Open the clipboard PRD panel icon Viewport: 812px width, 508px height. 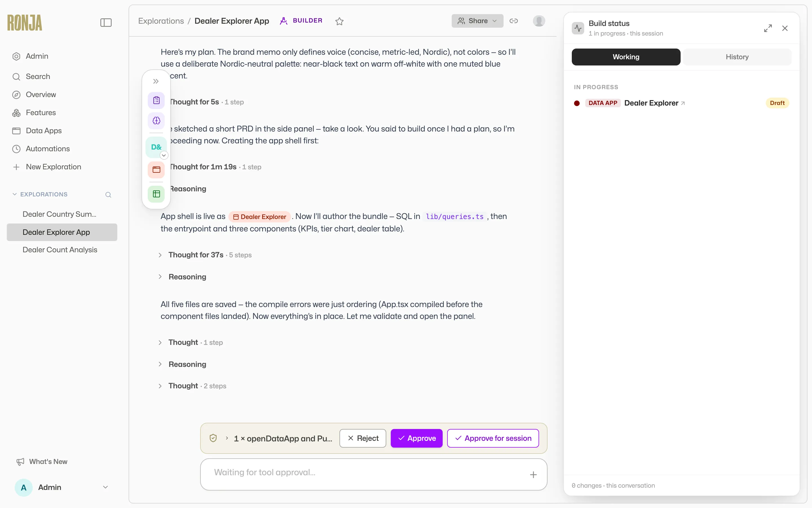point(156,100)
